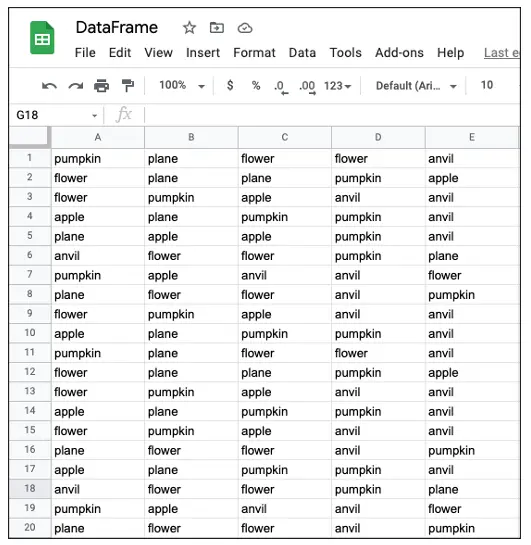
Task: Star the DataFrame document
Action: click(189, 27)
